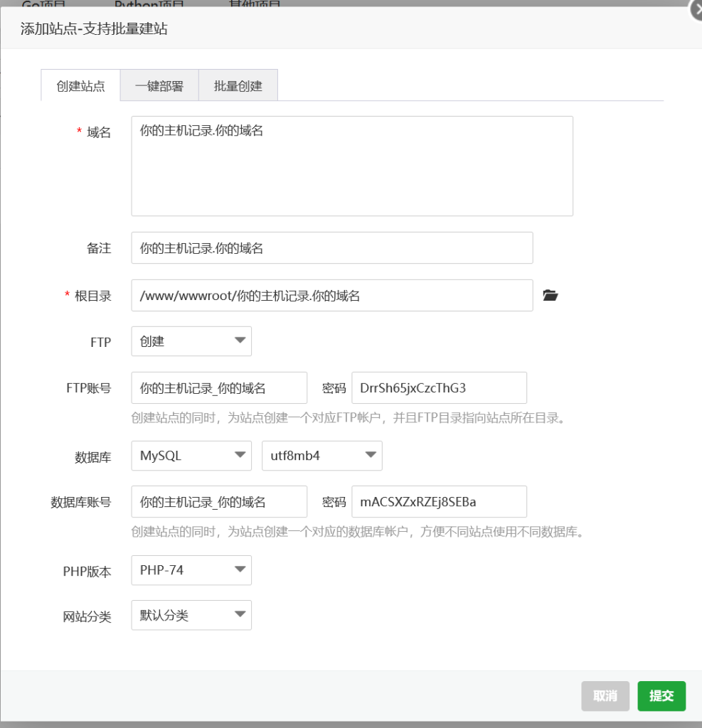Screen dimensions: 702x728
Task: Click the Python项目 tab behind the dialog
Action: [x=149, y=4]
